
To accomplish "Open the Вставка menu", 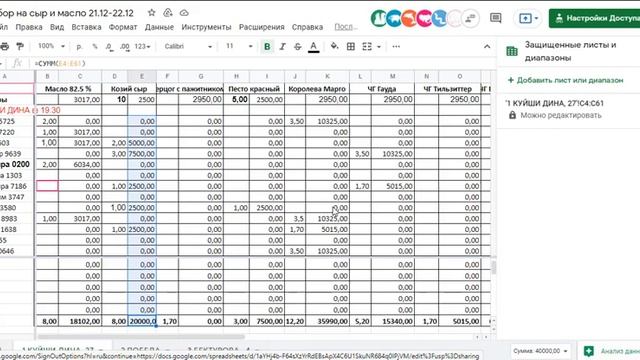I will coord(87,27).
